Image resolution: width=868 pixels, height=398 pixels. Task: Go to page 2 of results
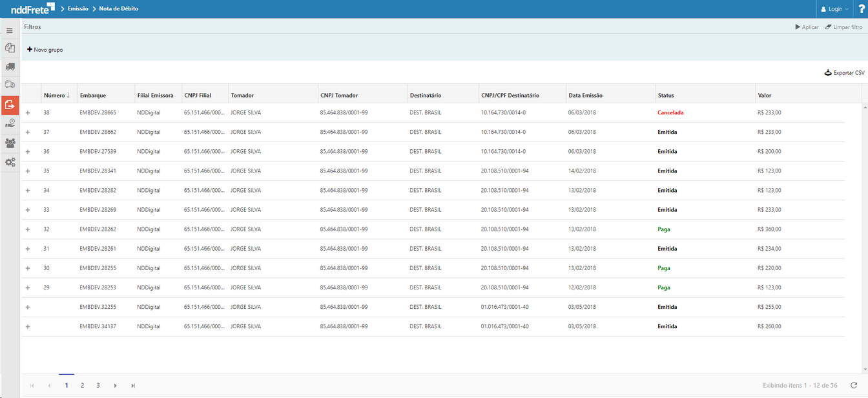tap(82, 386)
